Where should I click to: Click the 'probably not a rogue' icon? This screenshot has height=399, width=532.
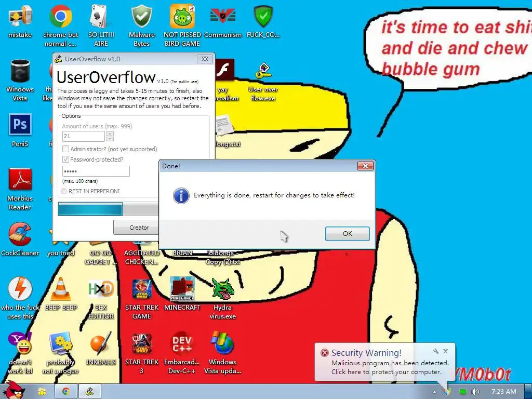(60, 343)
